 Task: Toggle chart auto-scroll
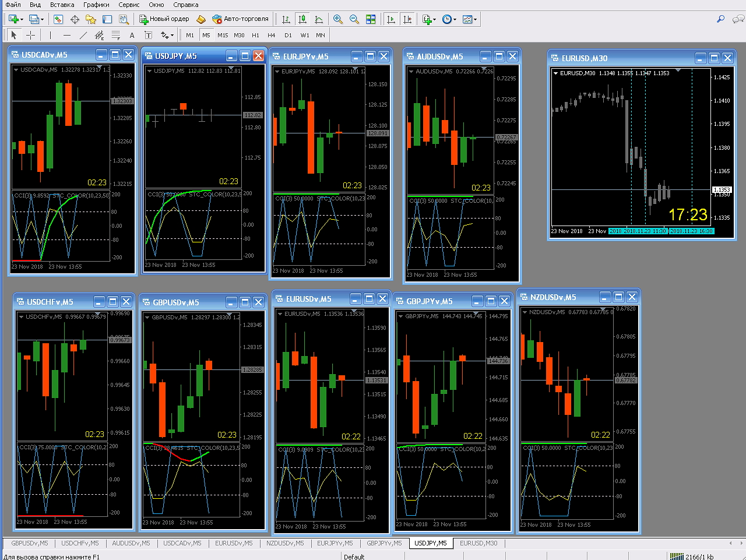point(391,19)
